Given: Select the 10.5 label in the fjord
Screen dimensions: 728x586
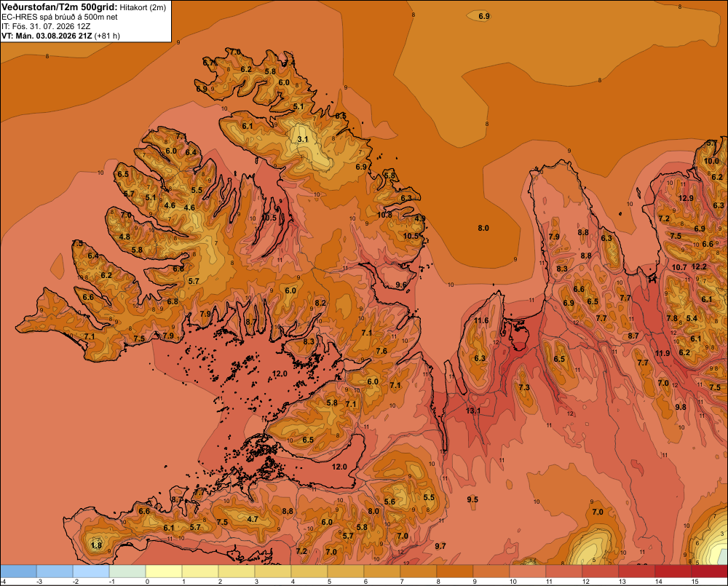Looking at the screenshot, I should tap(269, 218).
